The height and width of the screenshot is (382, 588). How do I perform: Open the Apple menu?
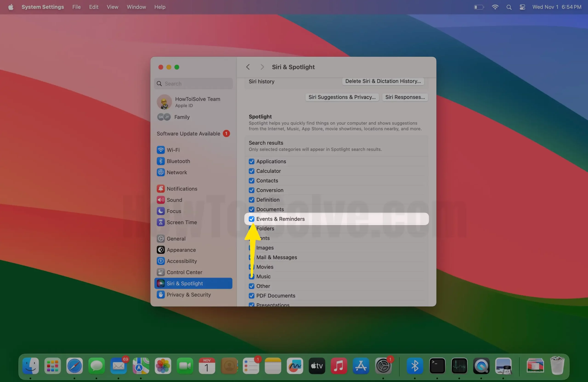coord(11,7)
